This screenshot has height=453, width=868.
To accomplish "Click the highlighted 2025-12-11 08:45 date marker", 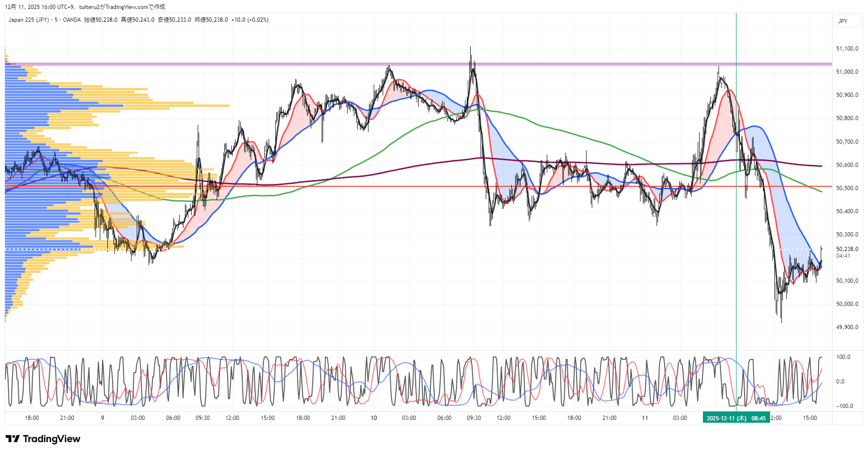I will (x=736, y=418).
